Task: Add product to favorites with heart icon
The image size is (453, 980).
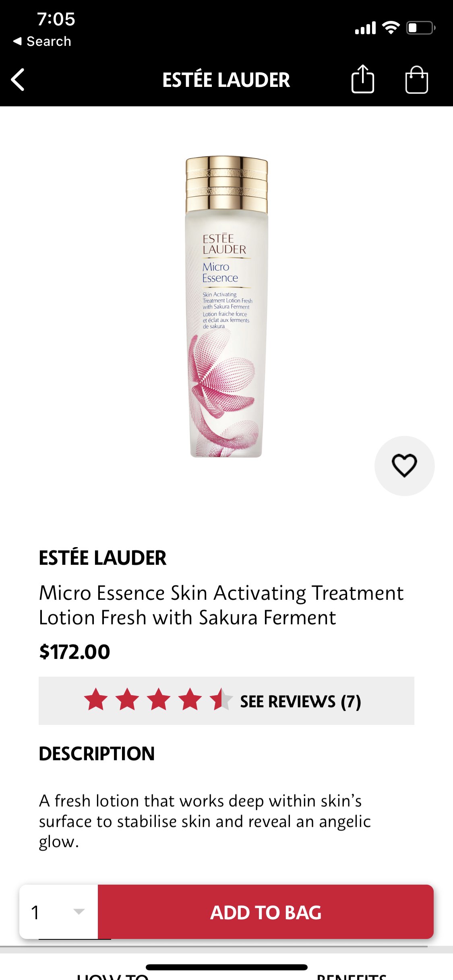Action: pos(404,466)
